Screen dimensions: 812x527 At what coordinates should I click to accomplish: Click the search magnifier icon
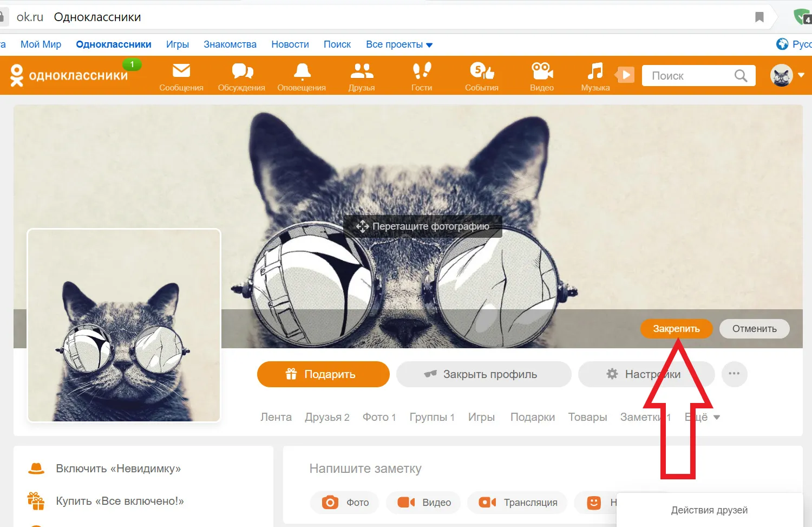coord(741,76)
